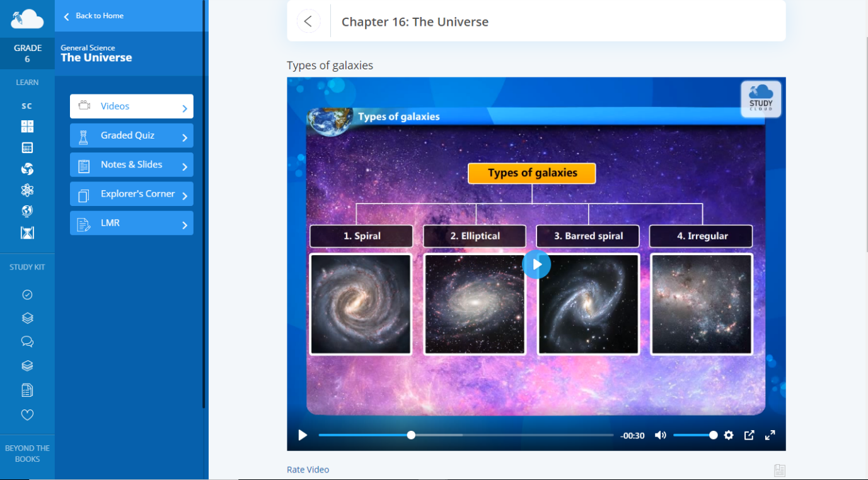This screenshot has width=868, height=480.
Task: Open the Beyond the Books section
Action: [27, 454]
